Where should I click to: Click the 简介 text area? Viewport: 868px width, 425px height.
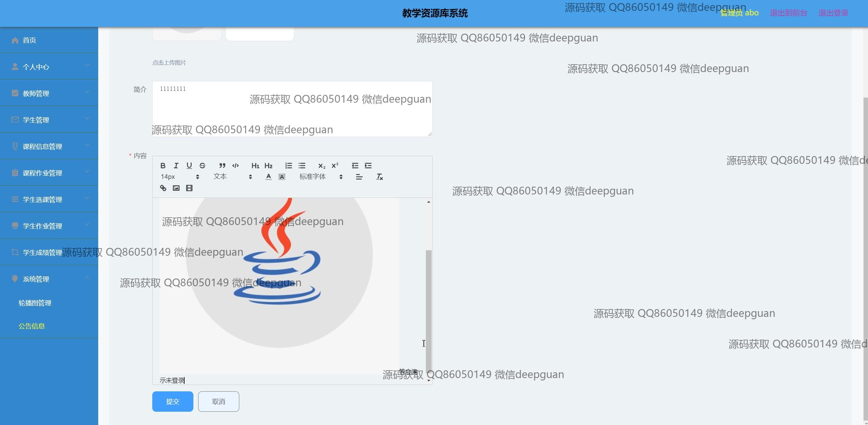pyautogui.click(x=292, y=109)
